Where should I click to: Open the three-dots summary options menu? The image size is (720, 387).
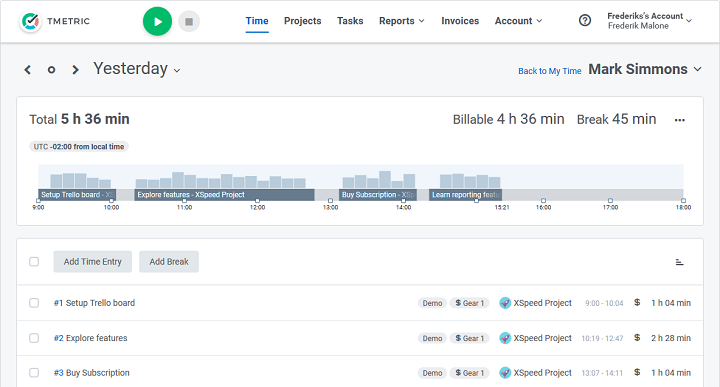[680, 120]
